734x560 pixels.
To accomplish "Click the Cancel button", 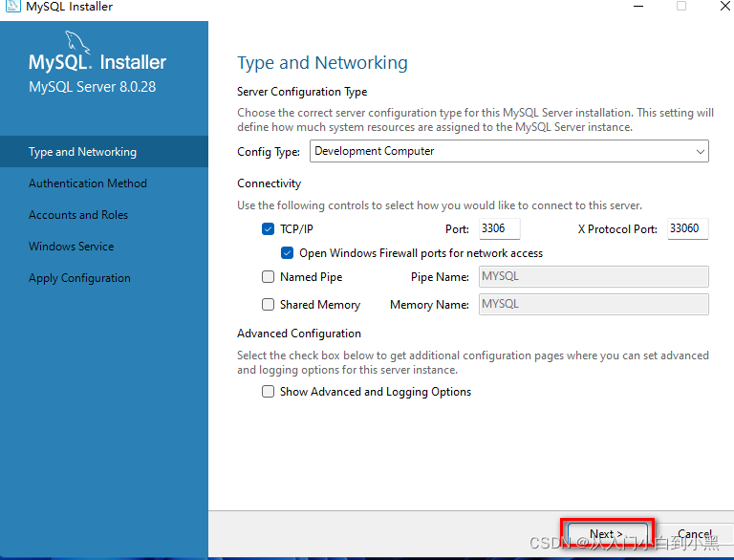I will [x=695, y=534].
